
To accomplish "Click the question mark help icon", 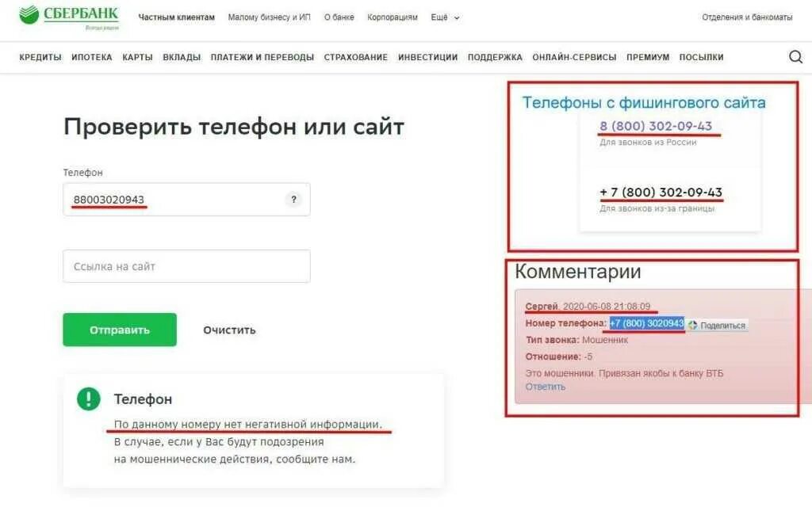I will (293, 199).
